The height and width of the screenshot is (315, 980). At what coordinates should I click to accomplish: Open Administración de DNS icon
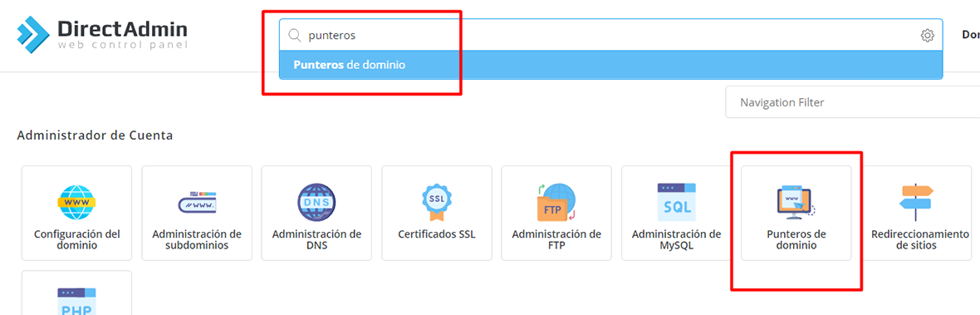pos(317,202)
